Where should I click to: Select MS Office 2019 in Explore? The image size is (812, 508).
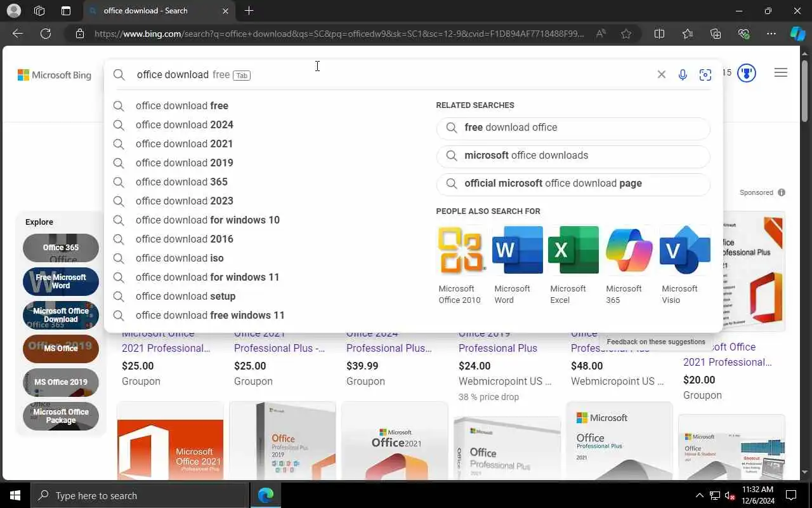[x=61, y=382]
